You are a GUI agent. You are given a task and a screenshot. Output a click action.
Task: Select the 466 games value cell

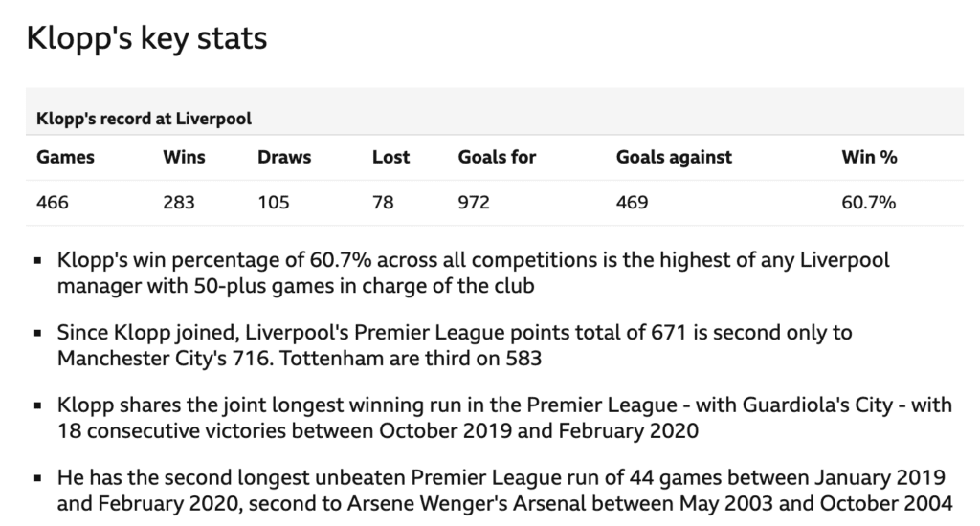[x=53, y=203]
